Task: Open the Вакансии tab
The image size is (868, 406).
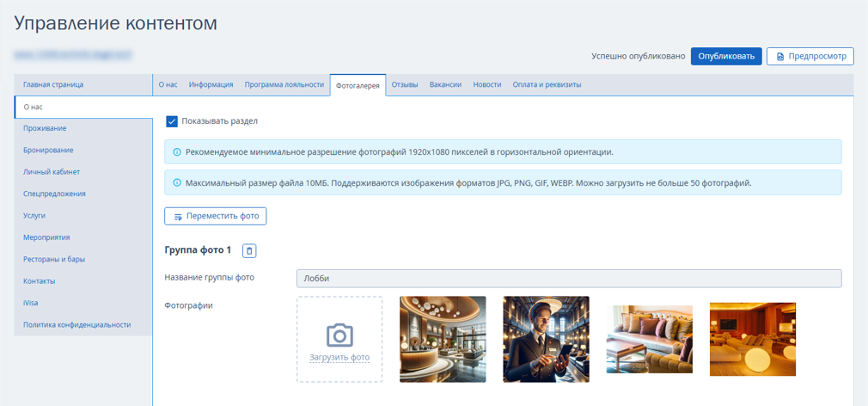Action: click(446, 85)
